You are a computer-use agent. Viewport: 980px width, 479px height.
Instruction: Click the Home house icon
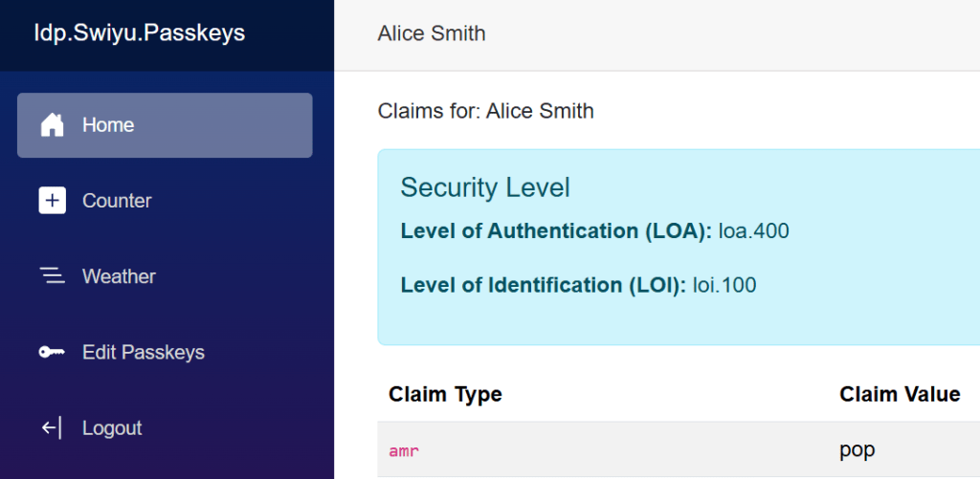tap(52, 125)
